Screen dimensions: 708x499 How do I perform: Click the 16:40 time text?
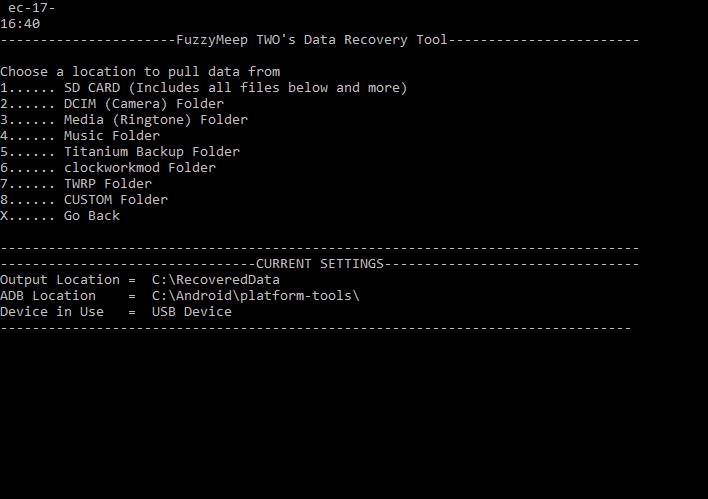tap(20, 24)
